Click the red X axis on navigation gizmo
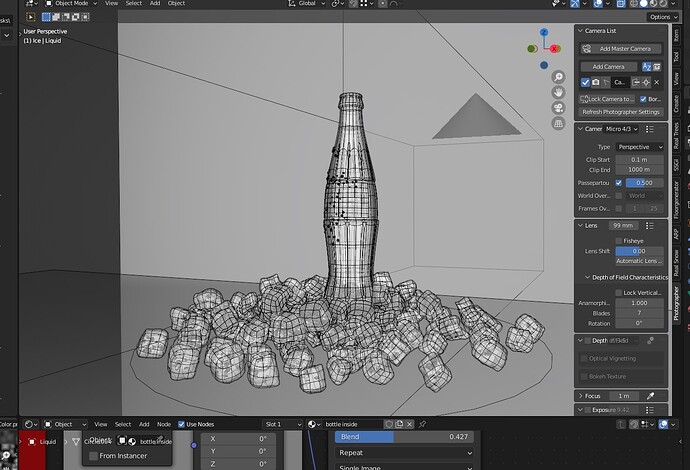The height and width of the screenshot is (470, 690). point(554,48)
